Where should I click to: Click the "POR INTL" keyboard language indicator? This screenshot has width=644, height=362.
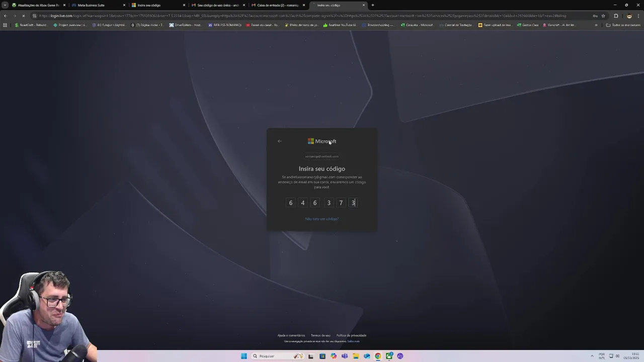point(602,356)
